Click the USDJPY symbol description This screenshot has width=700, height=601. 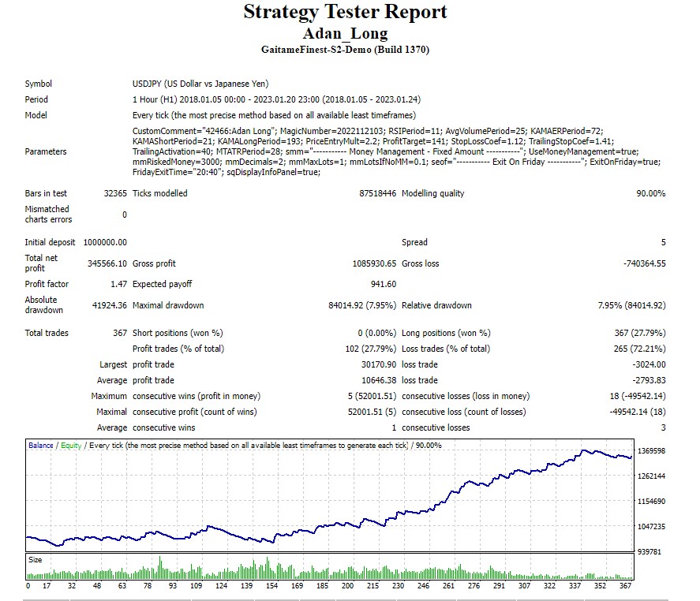coord(205,84)
